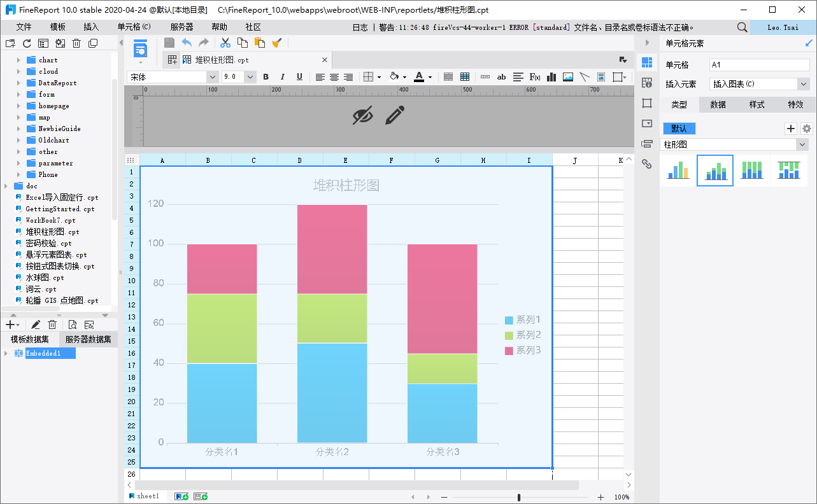Image resolution: width=817 pixels, height=504 pixels.
Task: Open the font size dropdown
Action: 250,77
